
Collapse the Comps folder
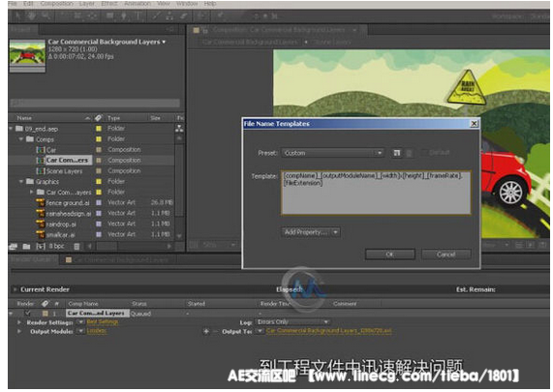coord(20,139)
